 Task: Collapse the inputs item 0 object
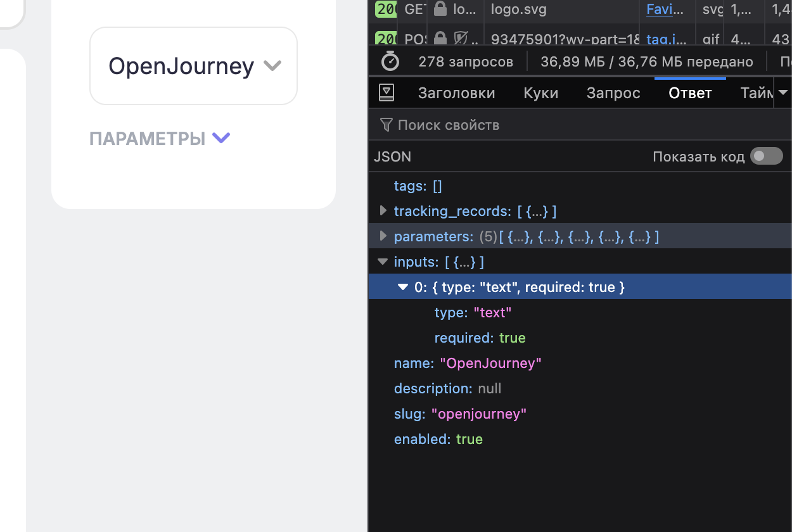click(403, 286)
